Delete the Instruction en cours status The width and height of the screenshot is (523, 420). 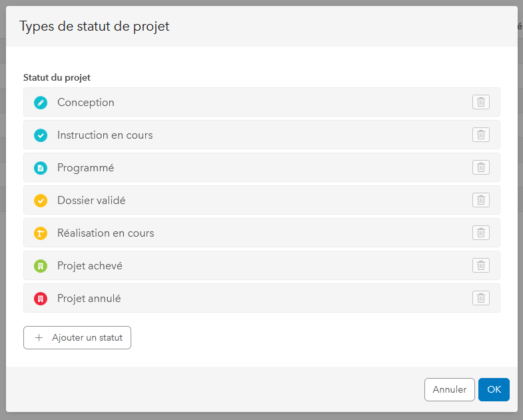pos(480,135)
